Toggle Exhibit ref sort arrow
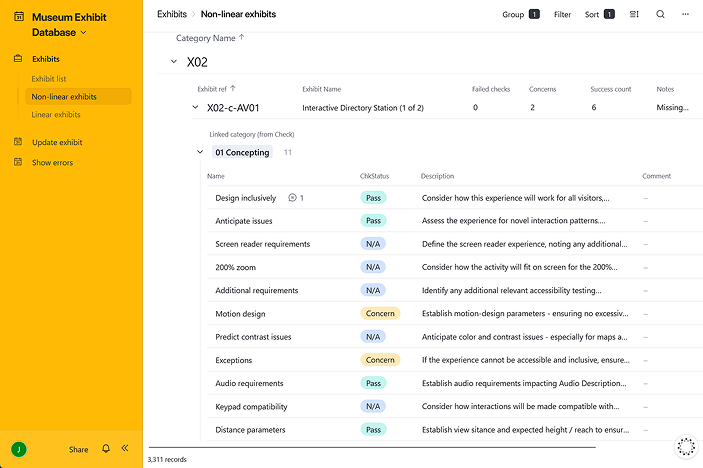Image resolution: width=703 pixels, height=468 pixels. pyautogui.click(x=232, y=89)
